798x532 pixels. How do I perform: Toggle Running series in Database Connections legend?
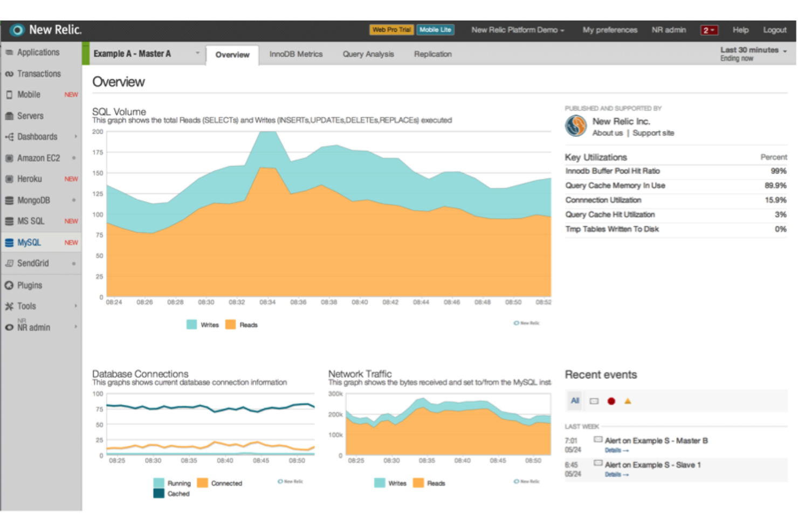(172, 483)
